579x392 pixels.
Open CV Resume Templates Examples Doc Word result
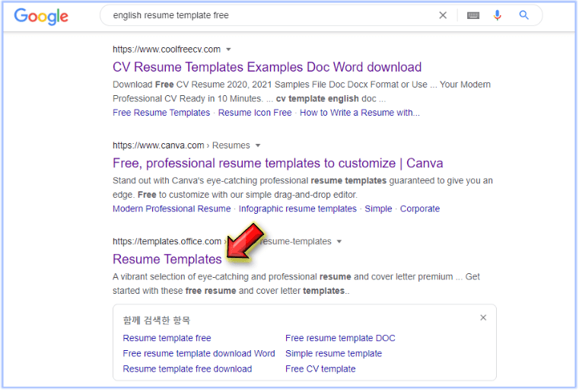pos(267,67)
